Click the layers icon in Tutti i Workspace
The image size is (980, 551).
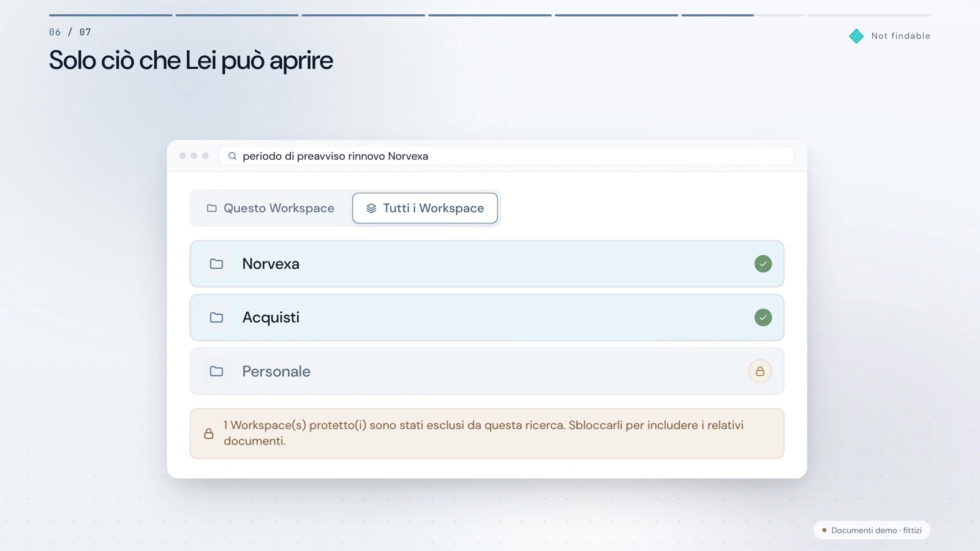pos(371,208)
